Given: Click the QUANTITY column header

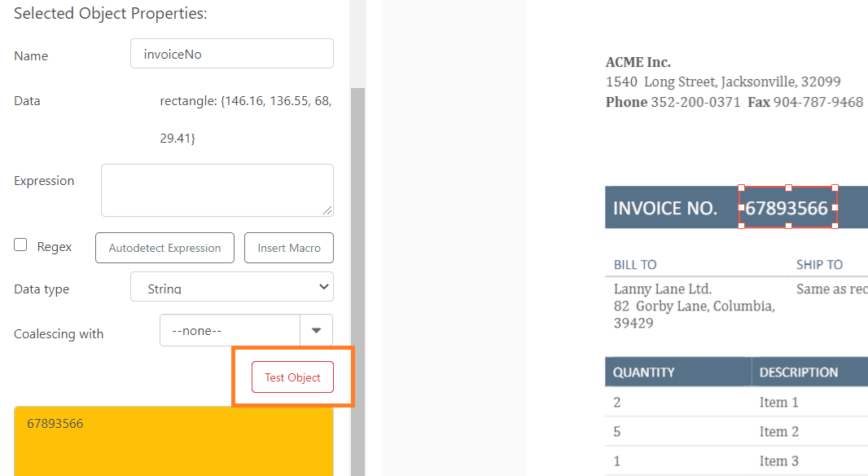Looking at the screenshot, I should [x=644, y=371].
